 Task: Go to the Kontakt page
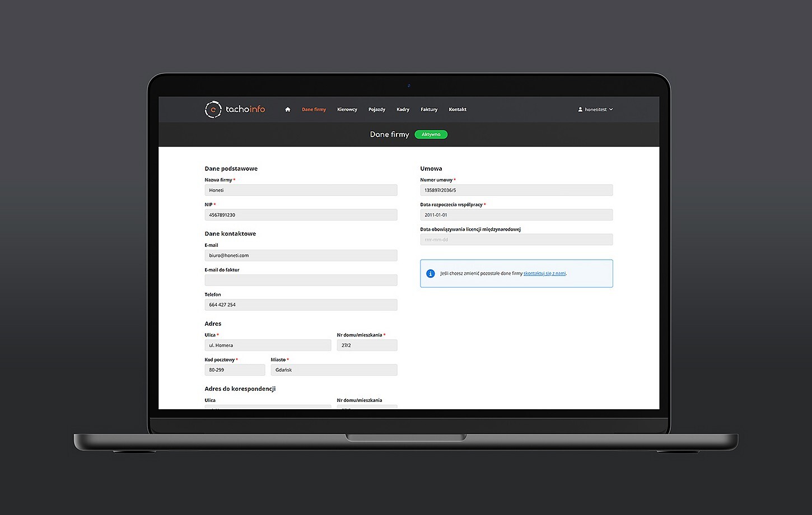tap(457, 109)
